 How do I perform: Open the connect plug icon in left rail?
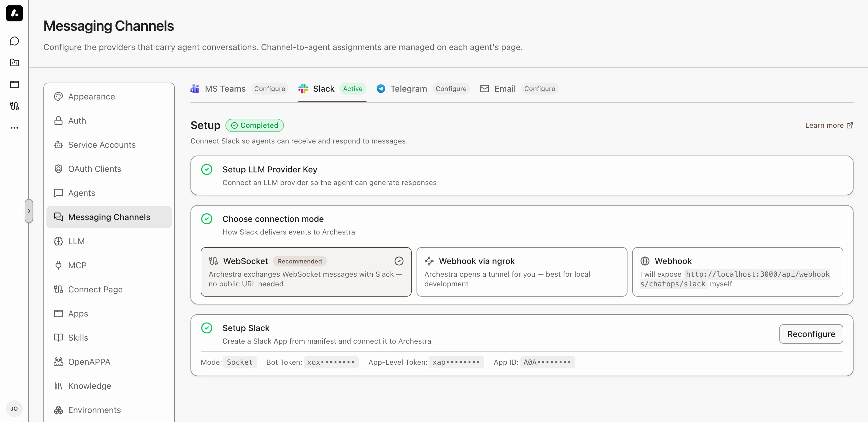coord(14,106)
